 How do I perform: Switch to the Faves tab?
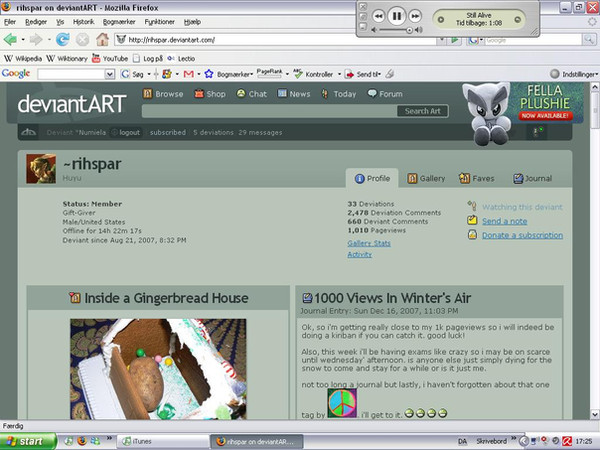477,178
